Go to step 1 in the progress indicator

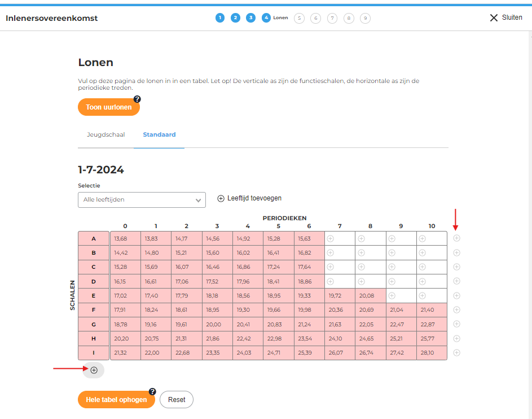point(219,18)
